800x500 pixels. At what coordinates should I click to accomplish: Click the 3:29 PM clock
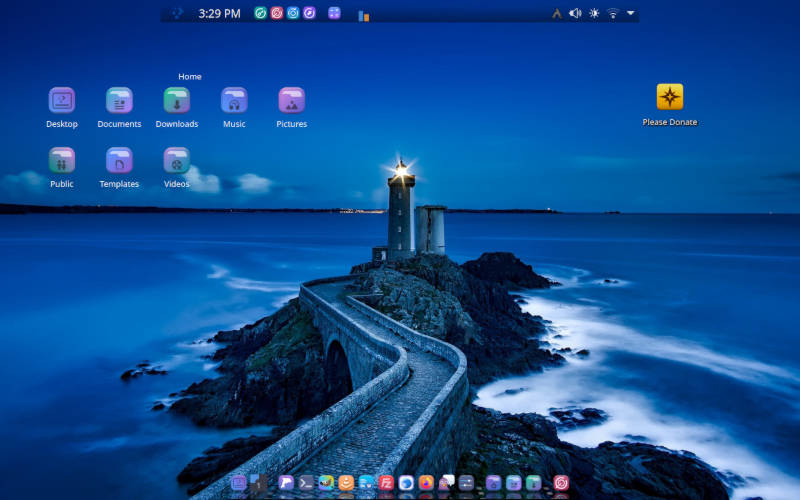219,14
